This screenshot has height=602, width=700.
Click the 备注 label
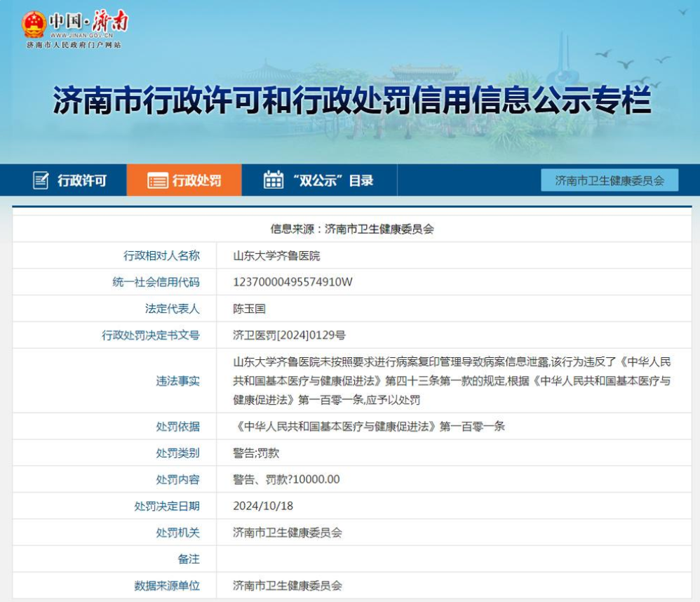189,559
